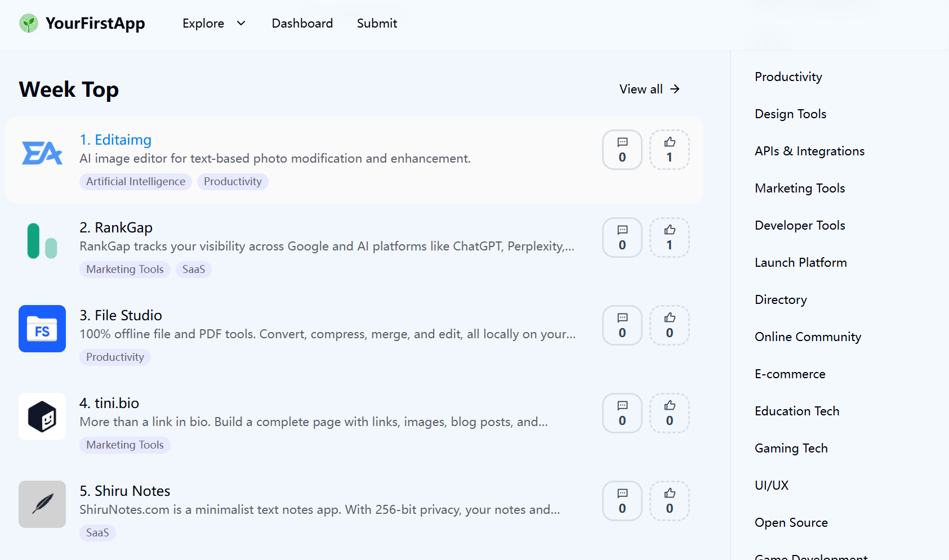The height and width of the screenshot is (560, 949).
Task: Open the Editaimg app logo
Action: (x=42, y=153)
